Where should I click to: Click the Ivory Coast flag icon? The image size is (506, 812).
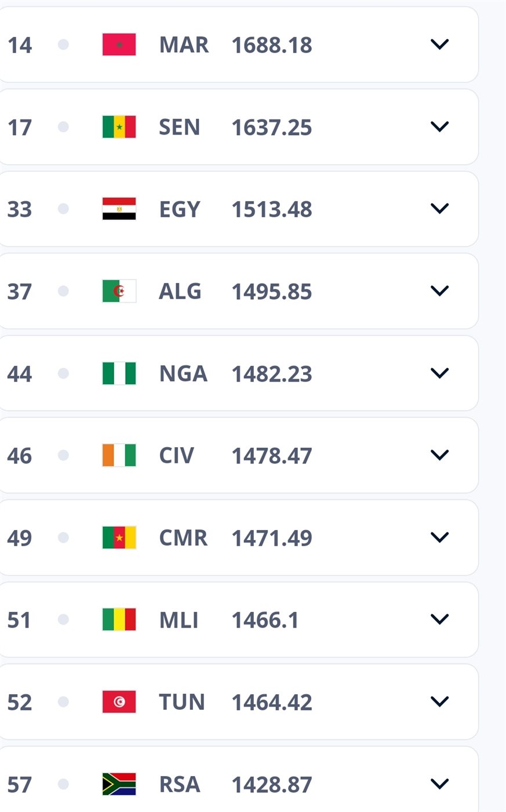119,455
